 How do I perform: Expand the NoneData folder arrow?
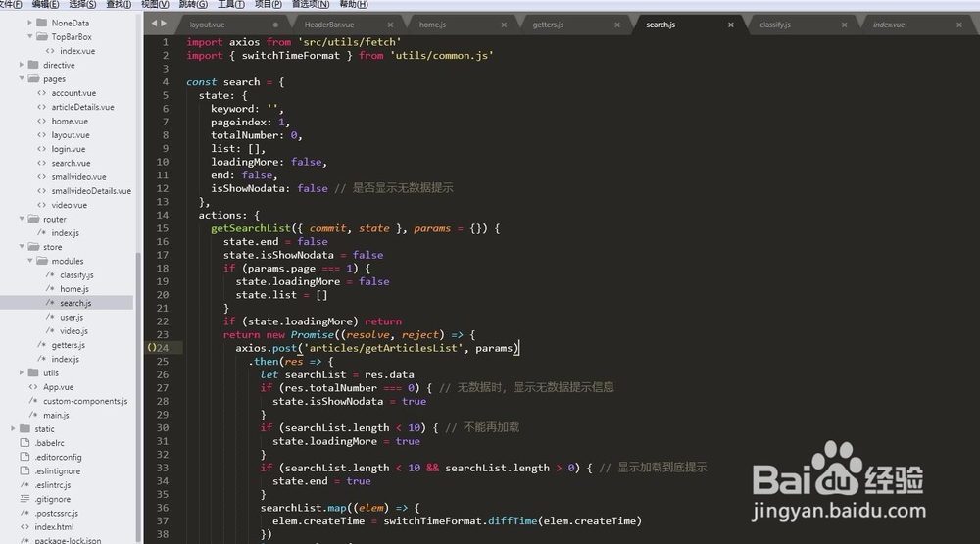[x=29, y=23]
